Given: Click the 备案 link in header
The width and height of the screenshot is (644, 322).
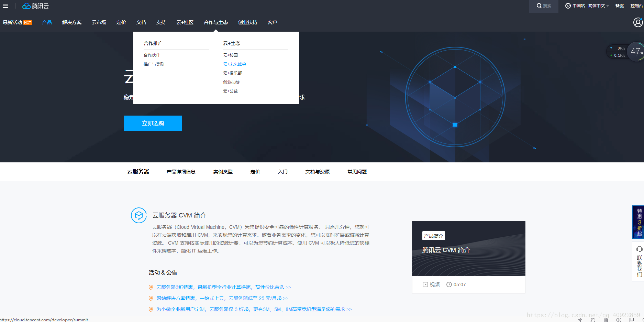Looking at the screenshot, I should (619, 6).
